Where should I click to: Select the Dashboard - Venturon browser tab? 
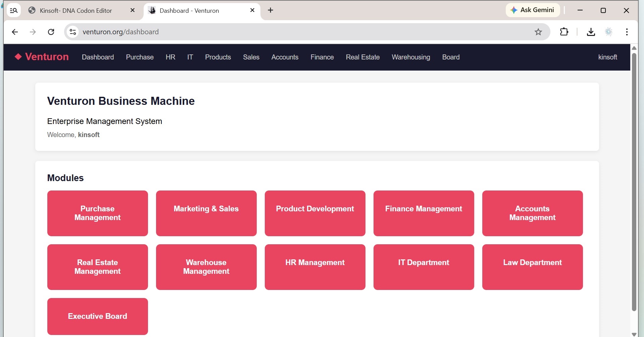pos(202,10)
